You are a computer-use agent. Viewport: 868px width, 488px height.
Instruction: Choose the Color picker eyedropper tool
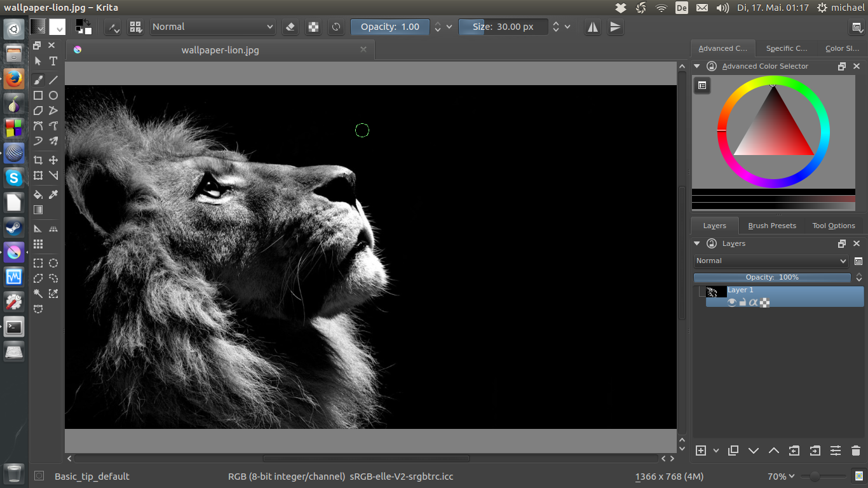[x=53, y=194]
